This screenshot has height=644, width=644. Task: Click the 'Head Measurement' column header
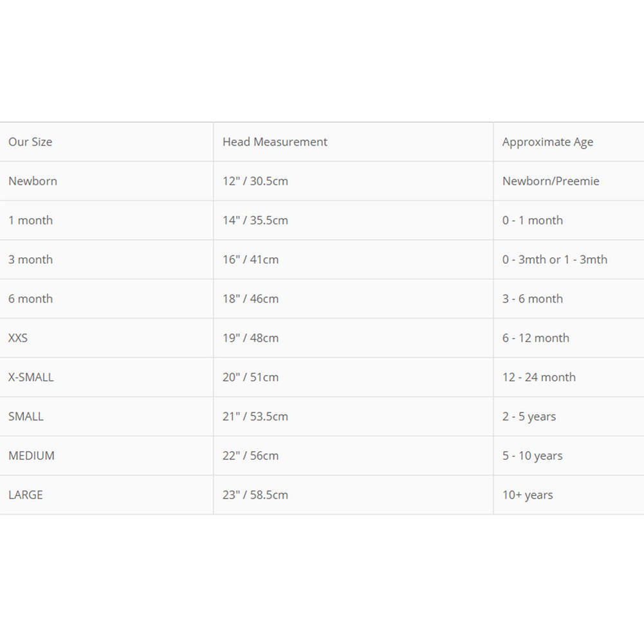(275, 142)
